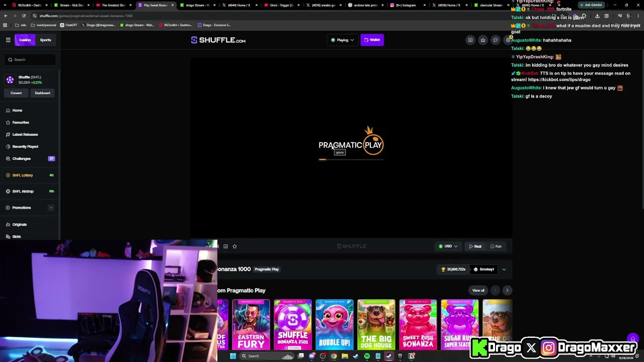Image resolution: width=644 pixels, height=362 pixels.
Task: Switch to the Sports tab
Action: point(45,40)
